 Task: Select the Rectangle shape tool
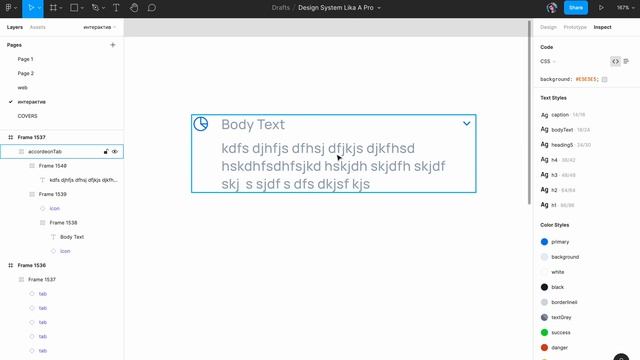(x=74, y=8)
